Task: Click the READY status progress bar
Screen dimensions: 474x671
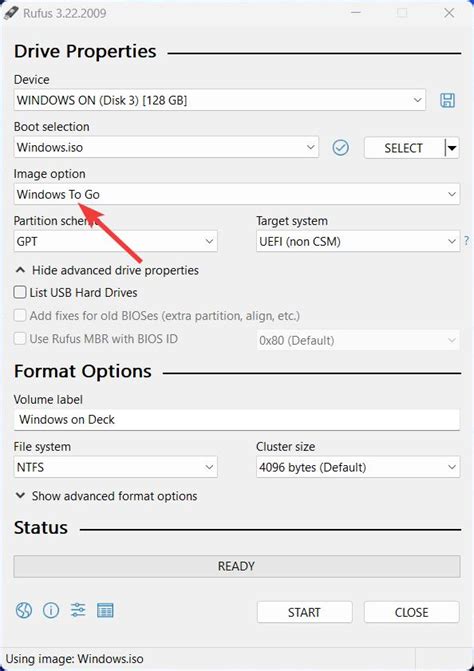Action: (237, 566)
